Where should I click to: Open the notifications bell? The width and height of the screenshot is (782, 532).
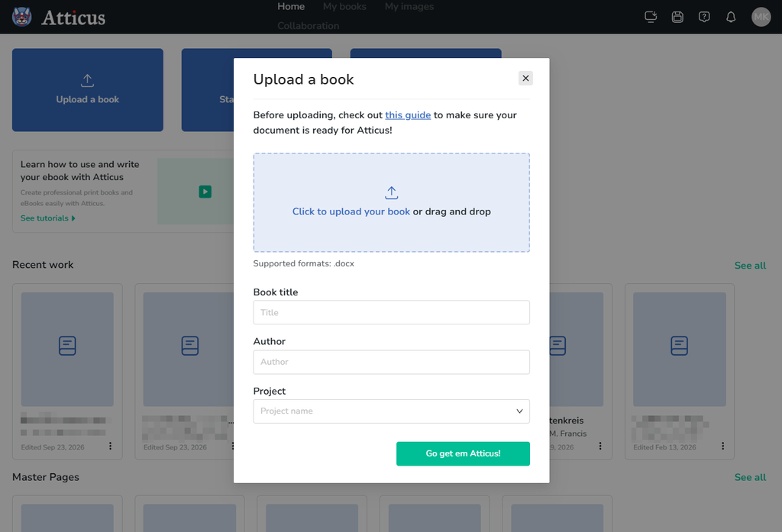tap(731, 17)
